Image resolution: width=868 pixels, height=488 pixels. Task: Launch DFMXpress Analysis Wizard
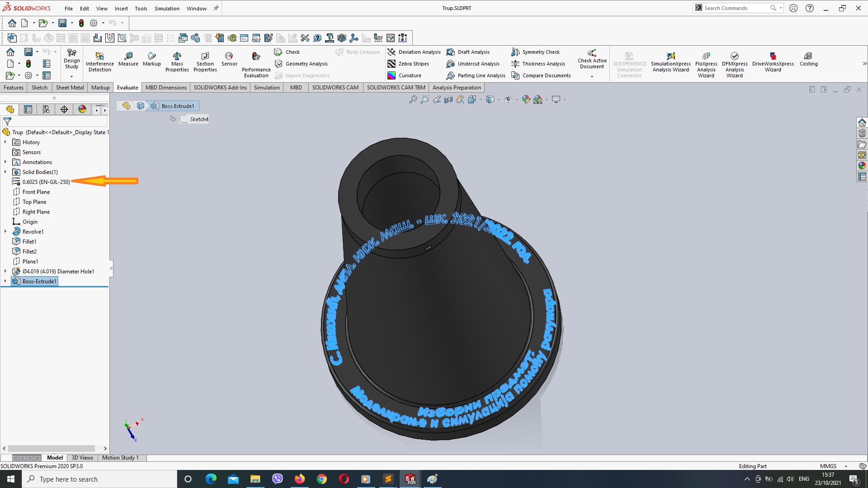[735, 64]
